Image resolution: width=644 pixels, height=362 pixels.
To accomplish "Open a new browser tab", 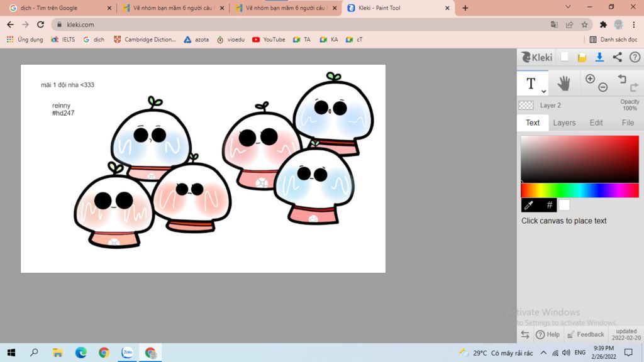I will [465, 8].
